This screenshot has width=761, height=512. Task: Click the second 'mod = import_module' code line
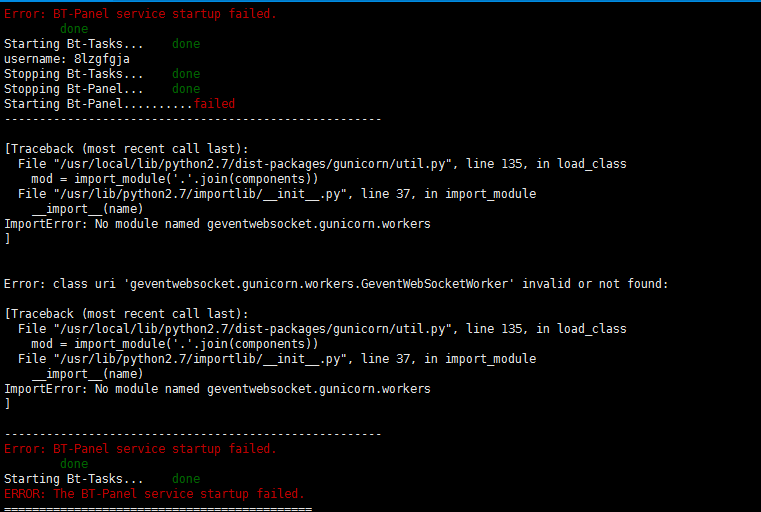[x=175, y=344]
